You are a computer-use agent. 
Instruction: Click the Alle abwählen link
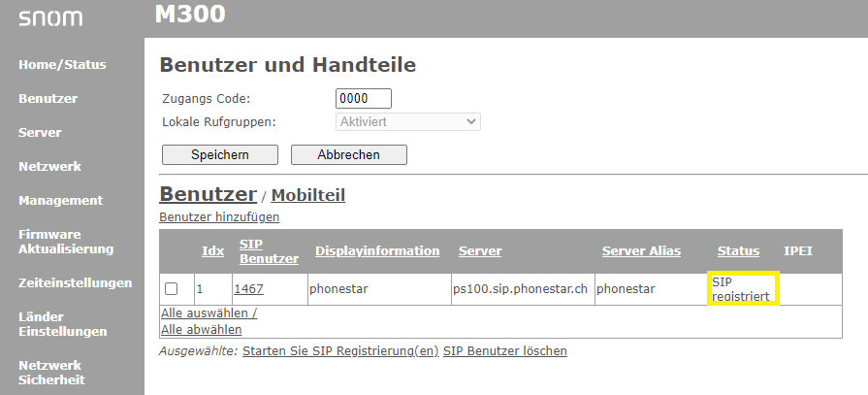[x=202, y=330]
